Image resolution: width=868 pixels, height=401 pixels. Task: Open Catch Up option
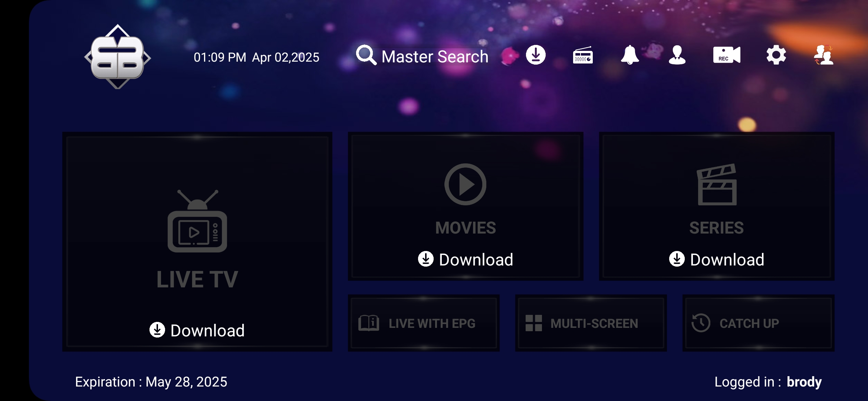coord(758,323)
